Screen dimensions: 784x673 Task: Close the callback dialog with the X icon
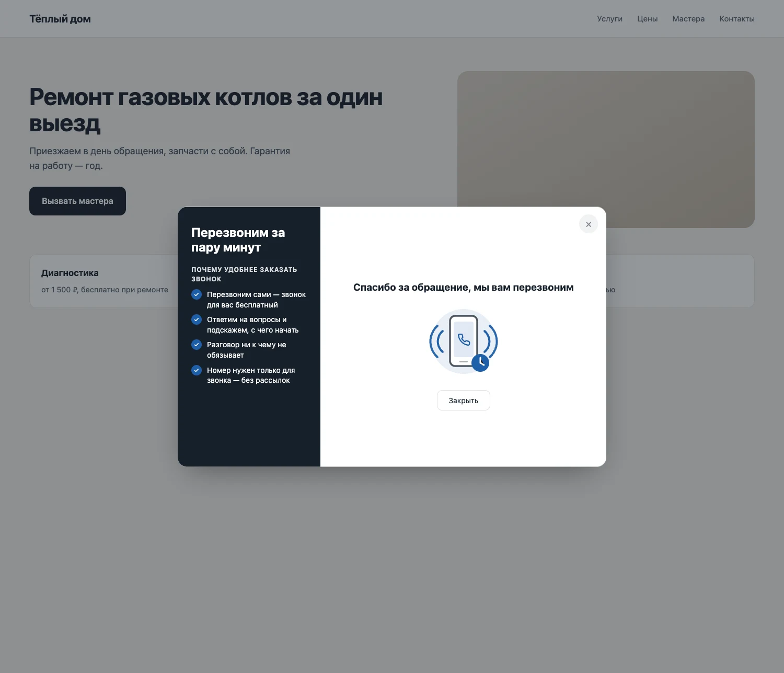click(x=589, y=224)
